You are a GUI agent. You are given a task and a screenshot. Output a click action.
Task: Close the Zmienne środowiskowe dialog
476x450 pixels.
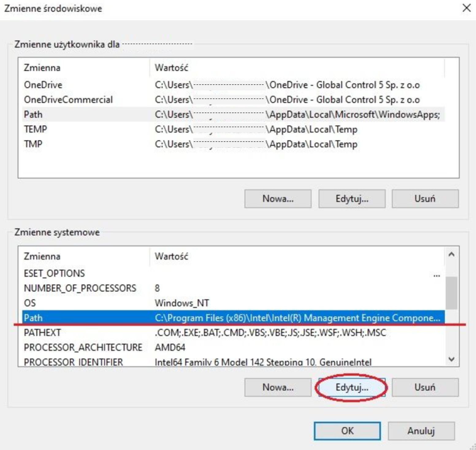pyautogui.click(x=466, y=8)
